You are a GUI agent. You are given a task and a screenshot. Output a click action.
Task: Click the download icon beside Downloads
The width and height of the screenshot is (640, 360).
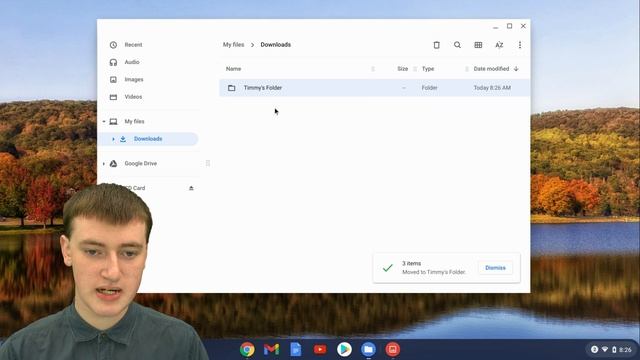pos(123,139)
